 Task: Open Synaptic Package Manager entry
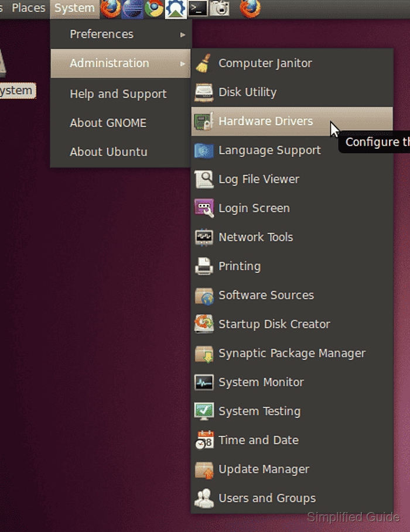coord(292,353)
